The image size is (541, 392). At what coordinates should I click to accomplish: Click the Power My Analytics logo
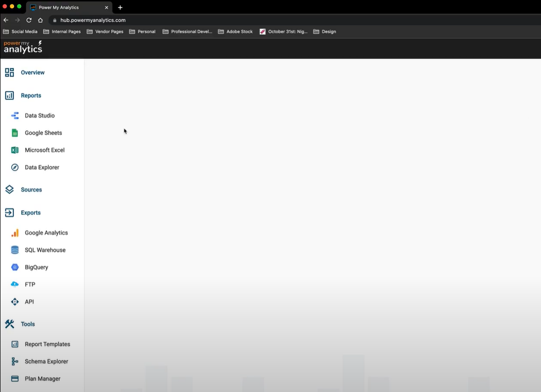(x=23, y=47)
